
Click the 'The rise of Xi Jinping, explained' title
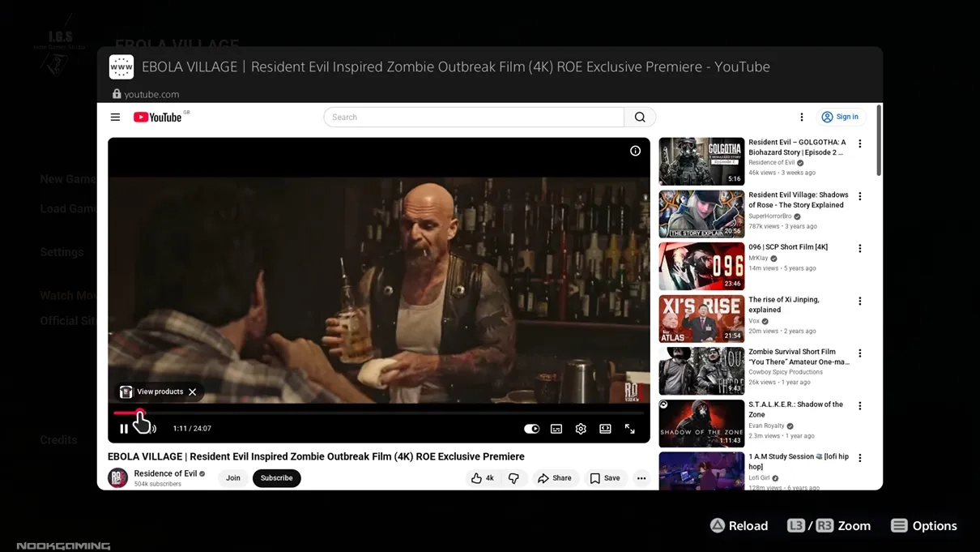(x=784, y=305)
